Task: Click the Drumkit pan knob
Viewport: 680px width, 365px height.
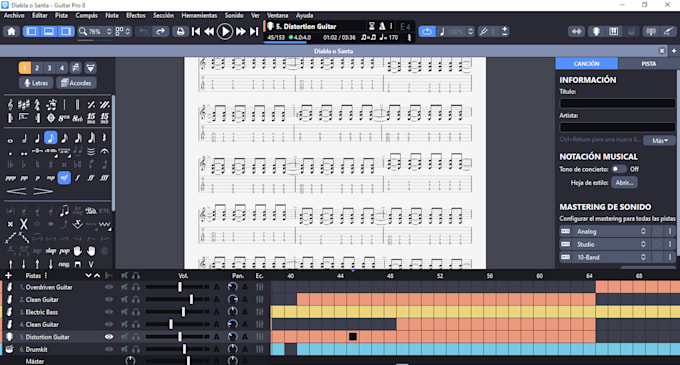Action: pyautogui.click(x=233, y=349)
